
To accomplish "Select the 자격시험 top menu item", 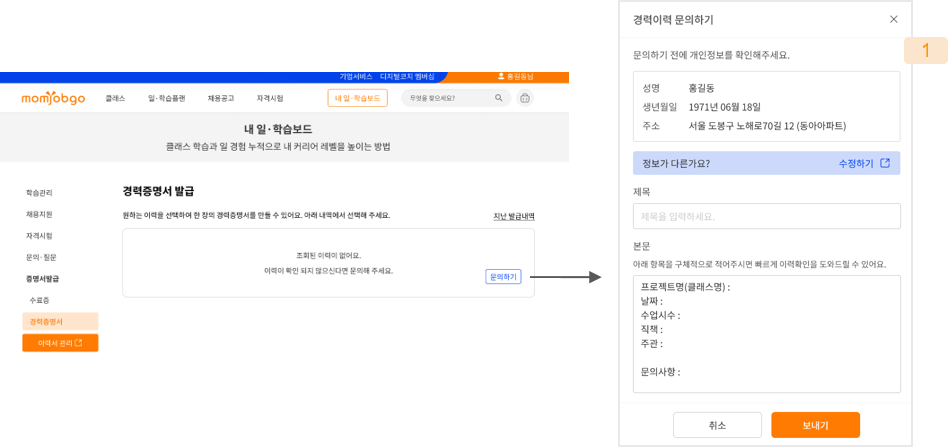I will pos(270,98).
